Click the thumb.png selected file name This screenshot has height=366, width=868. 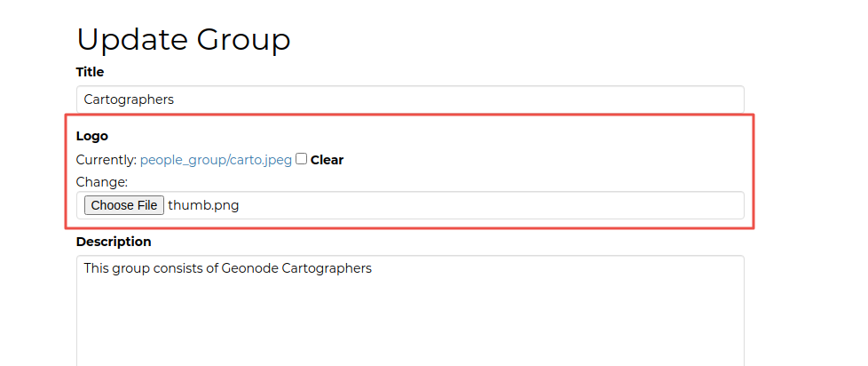pos(203,205)
